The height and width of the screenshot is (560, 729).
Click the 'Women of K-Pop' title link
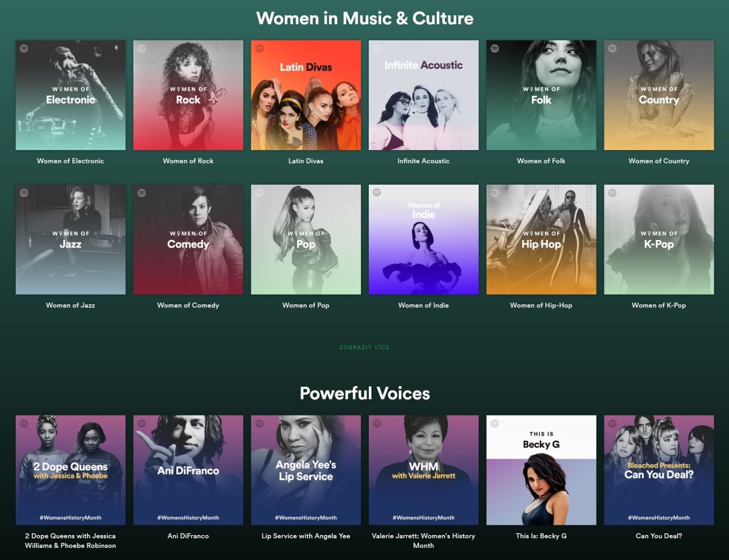[x=659, y=306]
